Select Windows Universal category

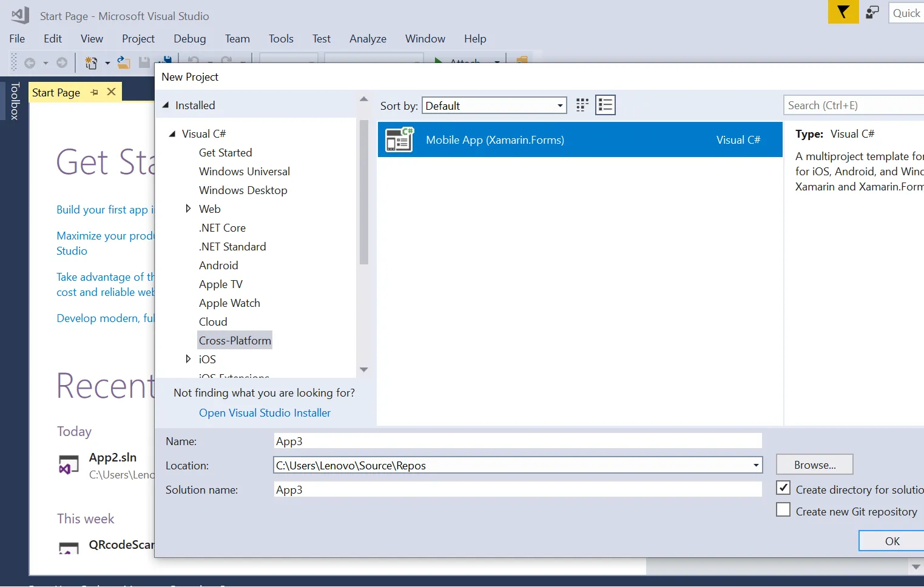click(244, 171)
